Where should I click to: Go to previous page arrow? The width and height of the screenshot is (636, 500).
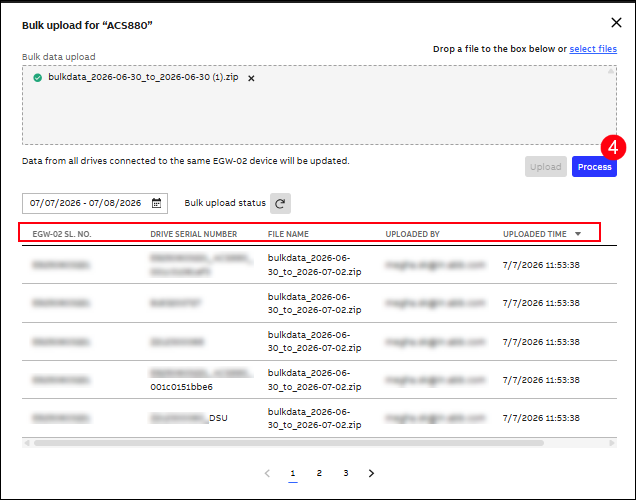(267, 473)
